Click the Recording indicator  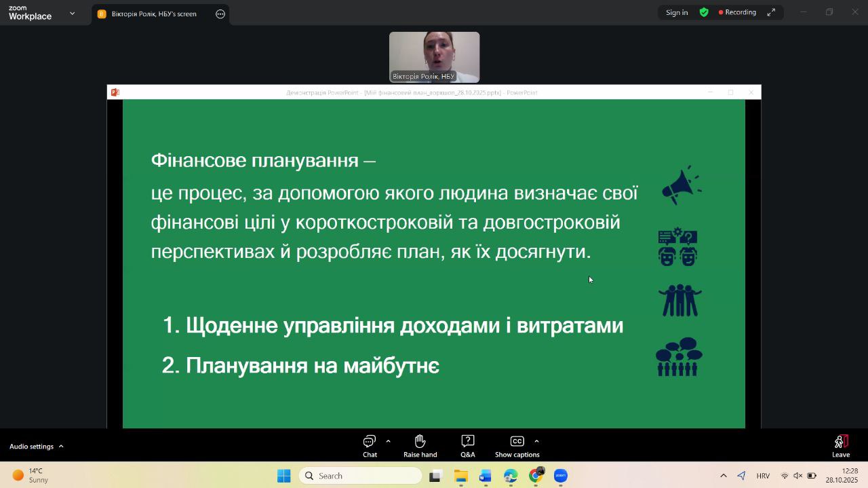click(737, 12)
